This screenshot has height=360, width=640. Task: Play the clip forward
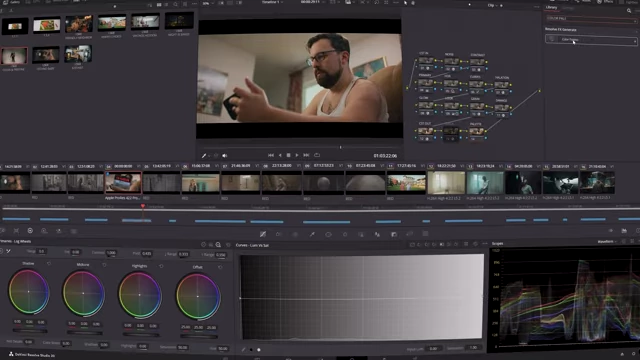point(297,155)
